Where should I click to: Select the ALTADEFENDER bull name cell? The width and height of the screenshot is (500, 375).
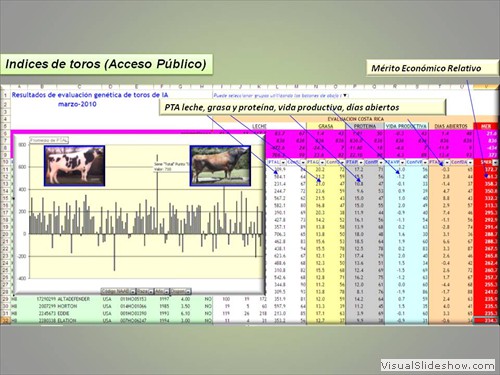tap(74, 299)
